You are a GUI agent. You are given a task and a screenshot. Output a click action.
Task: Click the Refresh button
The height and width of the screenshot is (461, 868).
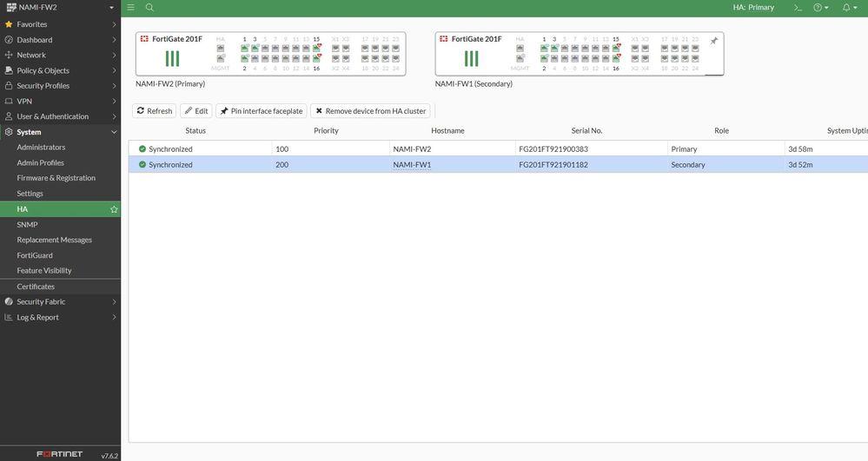point(155,110)
